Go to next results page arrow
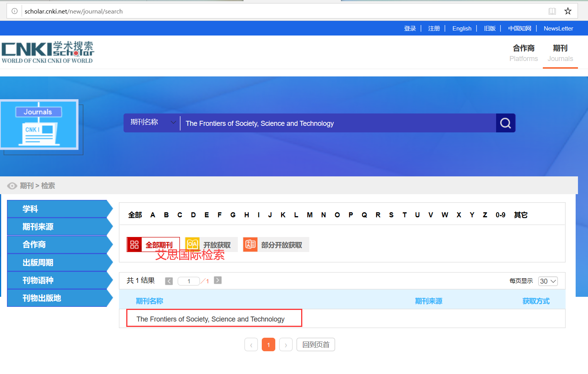The image size is (588, 374). tap(218, 280)
